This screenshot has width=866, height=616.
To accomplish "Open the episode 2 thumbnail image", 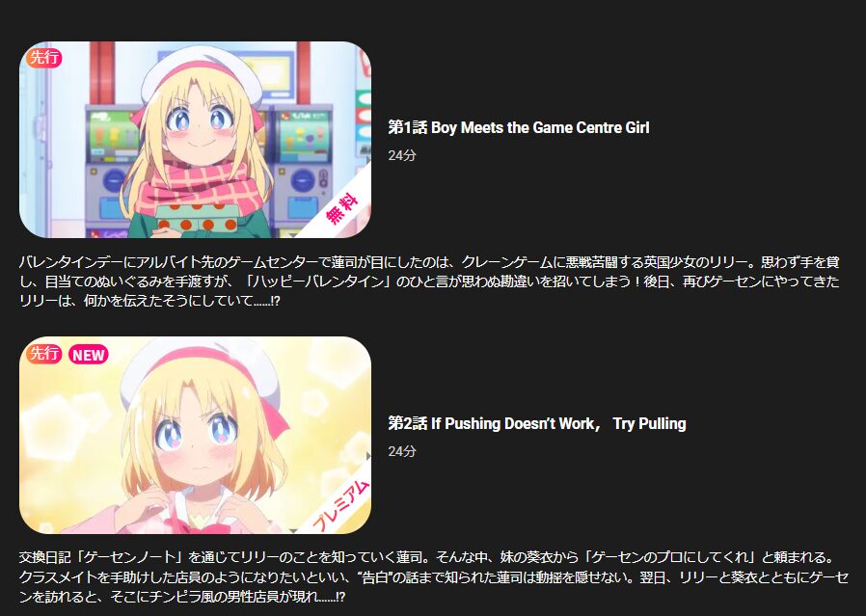I will (195, 435).
